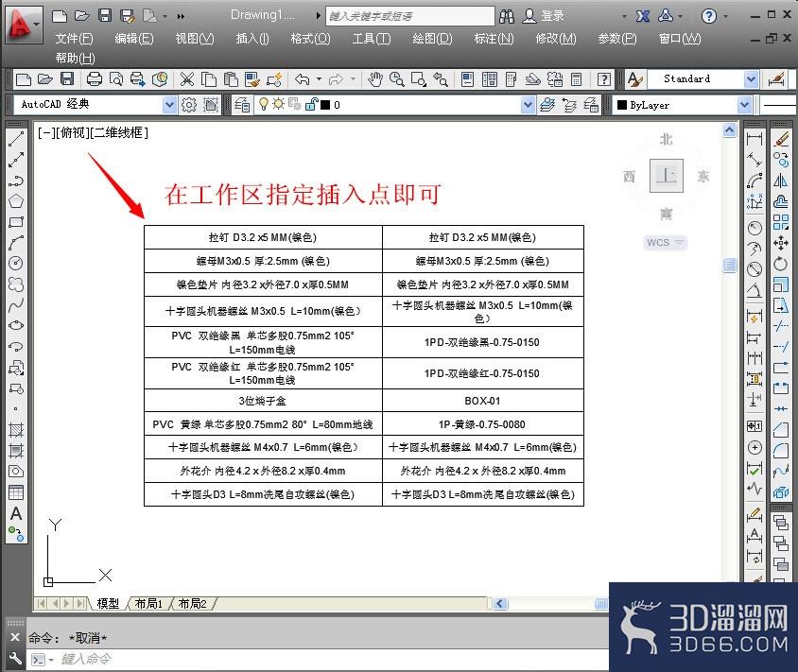The width and height of the screenshot is (798, 672).
Task: Open the AutoCAD application menu button
Action: point(23,24)
